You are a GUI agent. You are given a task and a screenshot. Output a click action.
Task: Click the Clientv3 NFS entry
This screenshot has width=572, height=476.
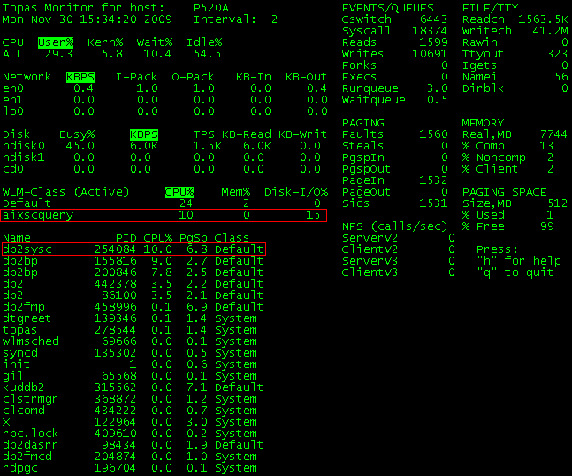(398, 272)
